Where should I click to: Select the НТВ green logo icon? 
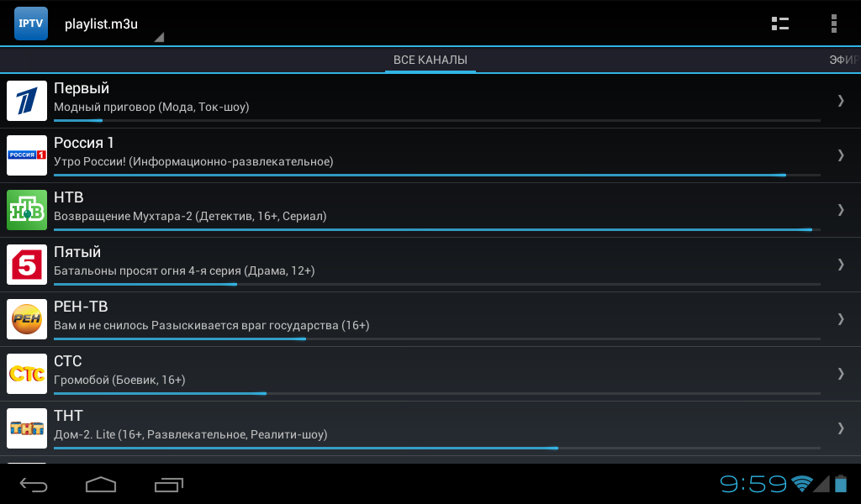(x=27, y=210)
